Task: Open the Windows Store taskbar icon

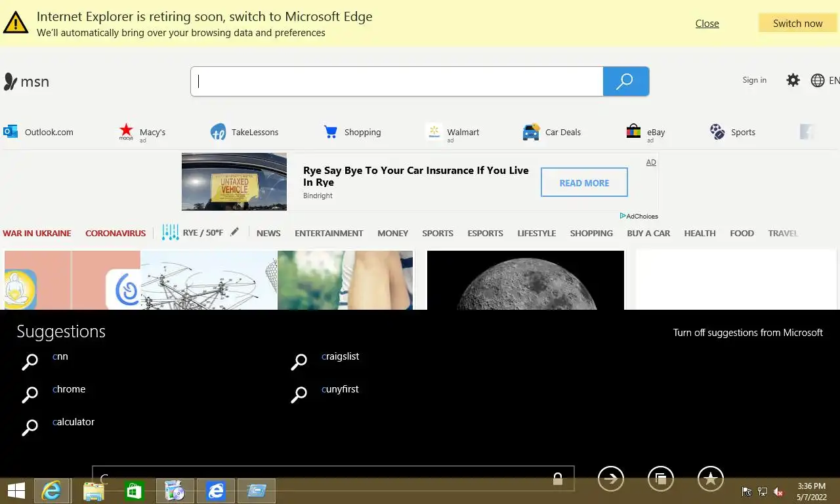Action: click(134, 491)
